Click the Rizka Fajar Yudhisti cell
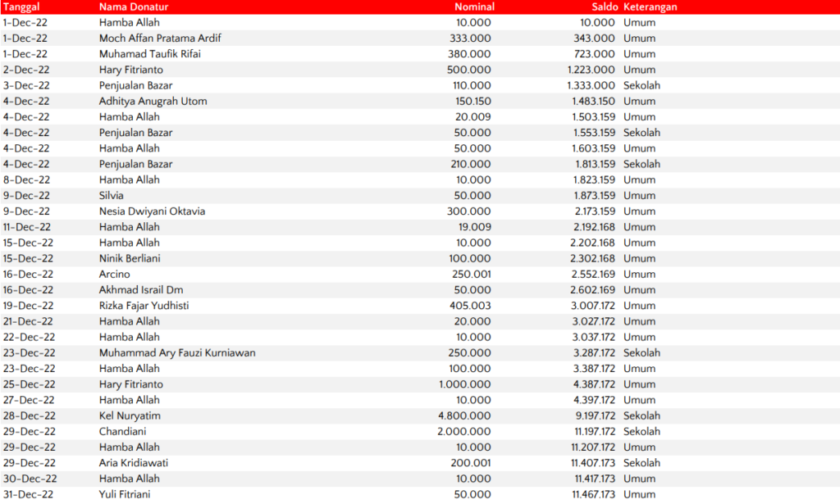Screen dimensions: 840x504 pos(144,306)
